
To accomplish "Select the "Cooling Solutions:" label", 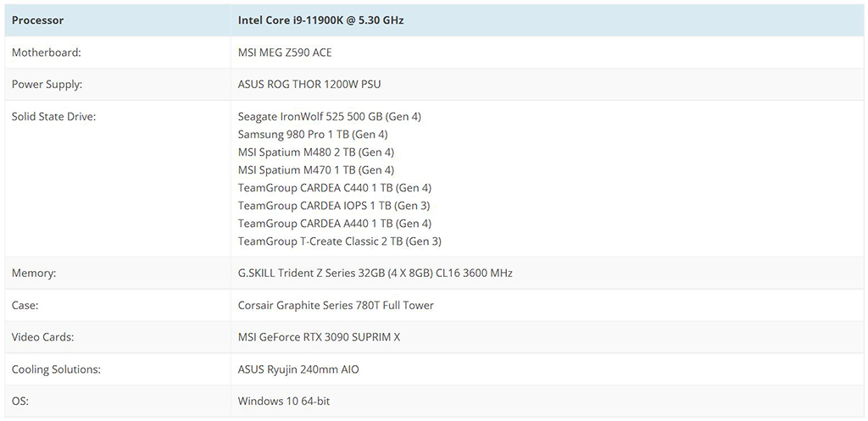I will tap(56, 369).
